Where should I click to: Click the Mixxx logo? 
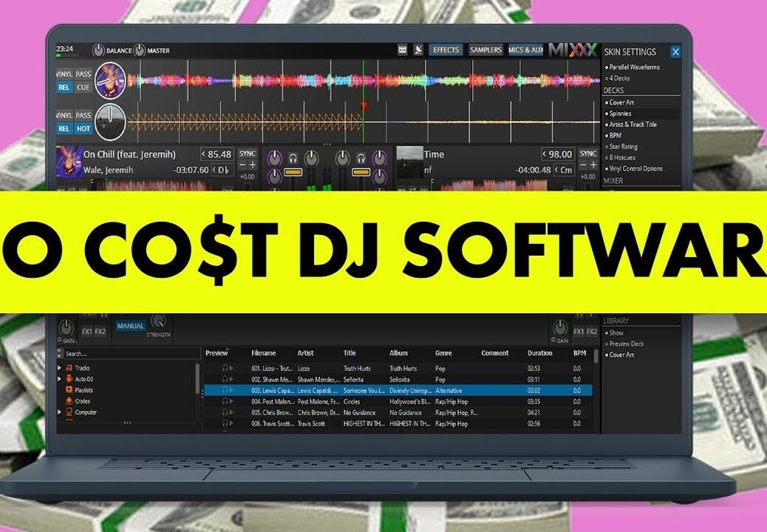coord(573,50)
